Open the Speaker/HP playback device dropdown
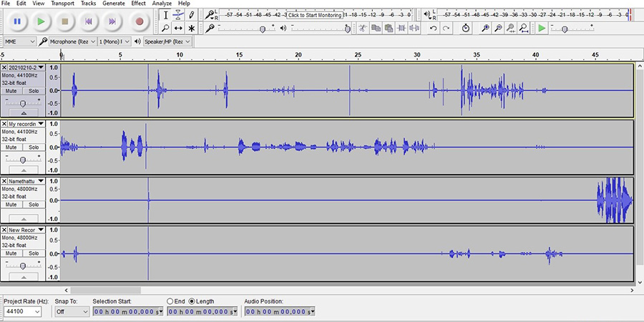This screenshot has width=644, height=322. point(167,42)
